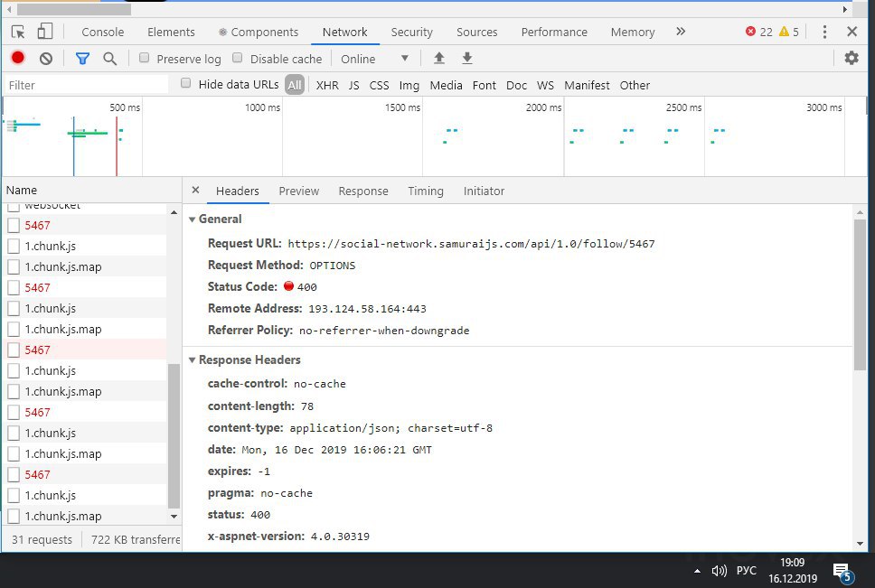Image resolution: width=875 pixels, height=588 pixels.
Task: Filter requests by Manifest
Action: [x=587, y=85]
